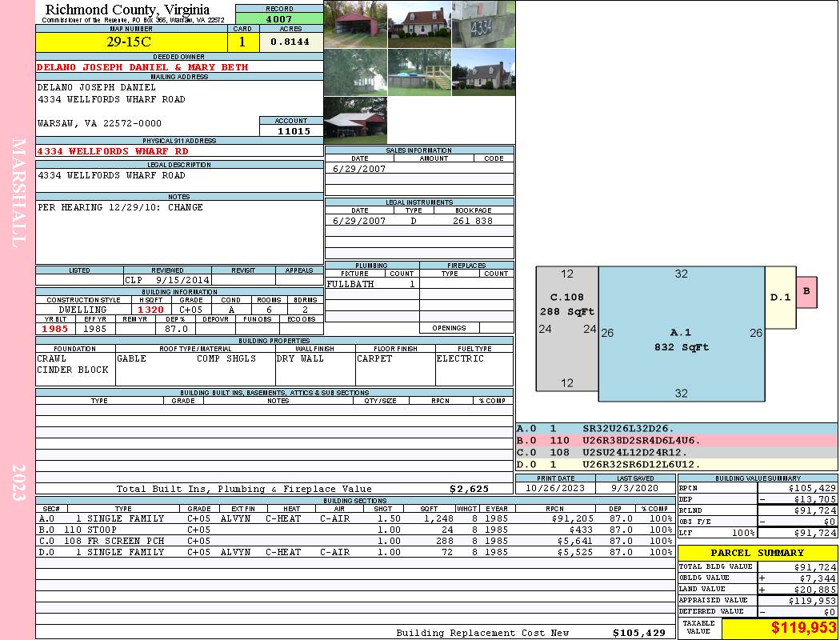Open the house photo with brick chimney
The image size is (840, 640).
tap(483, 73)
